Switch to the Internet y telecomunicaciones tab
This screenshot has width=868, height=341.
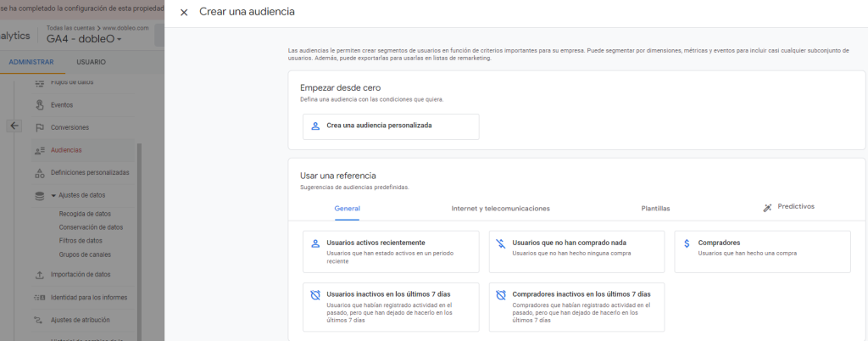click(x=500, y=208)
